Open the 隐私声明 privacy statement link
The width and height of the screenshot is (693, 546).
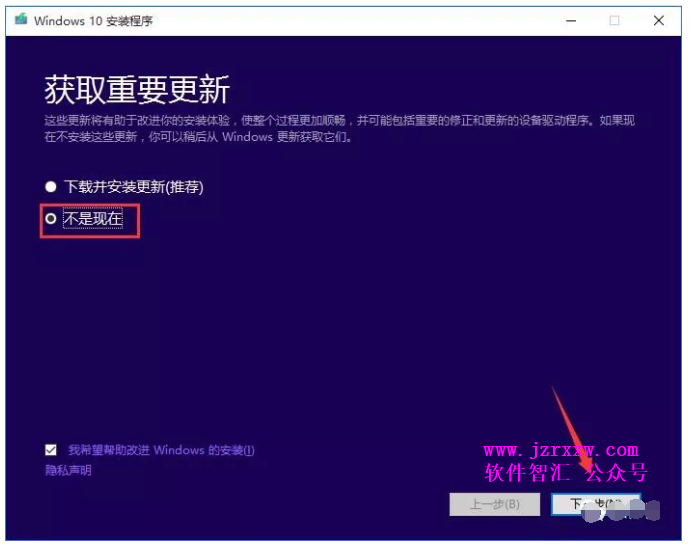[69, 470]
